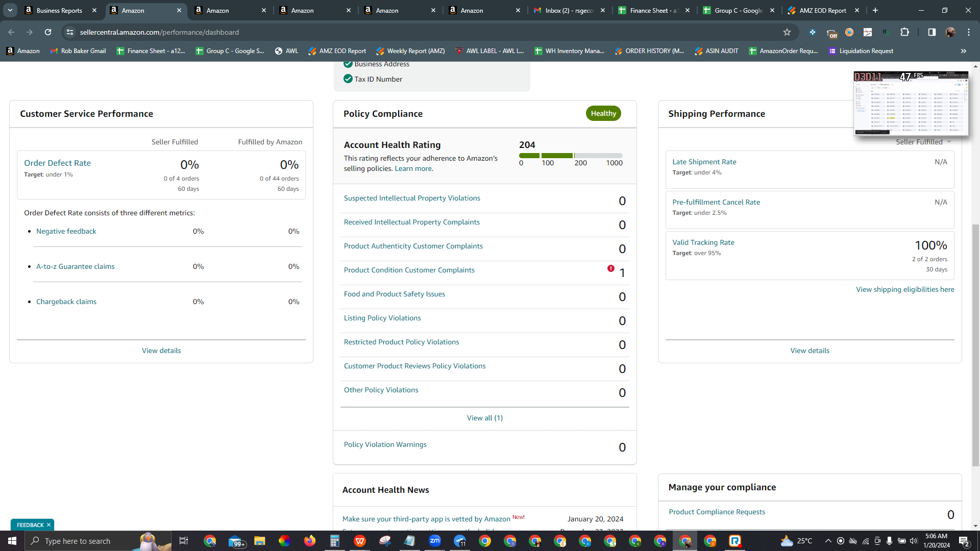Close the FEEDBACK widget

tap(49, 525)
